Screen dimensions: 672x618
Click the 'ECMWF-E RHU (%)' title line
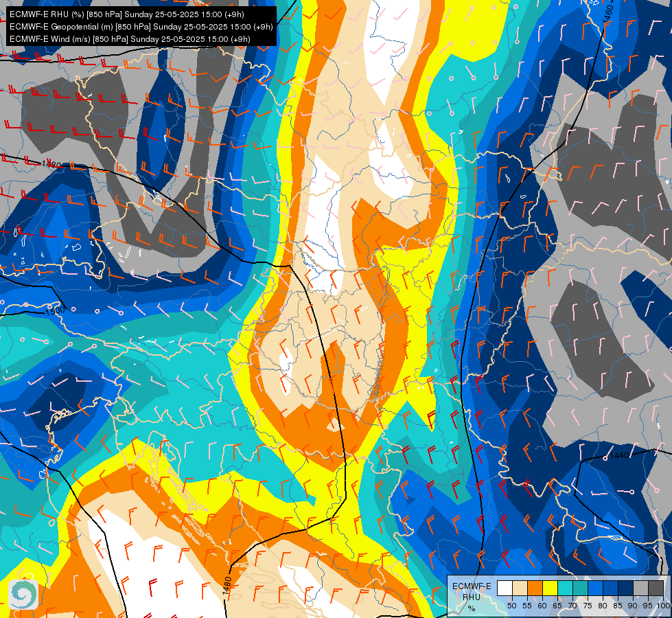point(127,14)
